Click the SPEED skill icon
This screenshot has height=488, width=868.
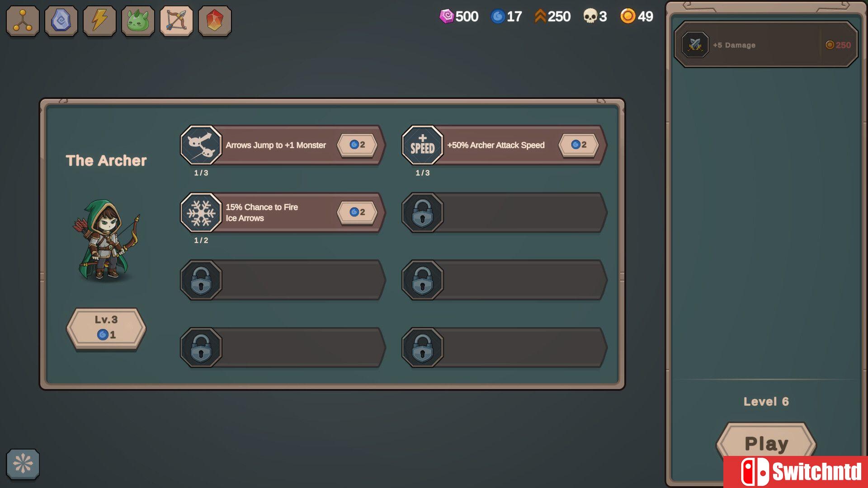tap(422, 145)
